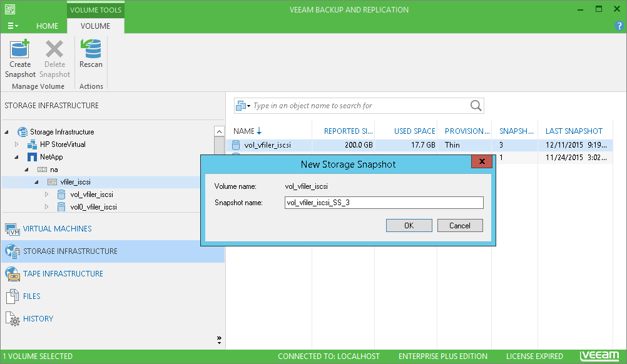Viewport: 627px width, 364px height.
Task: Select the vol0_vfiler_iscsi volume icon in tree
Action: tap(61, 207)
